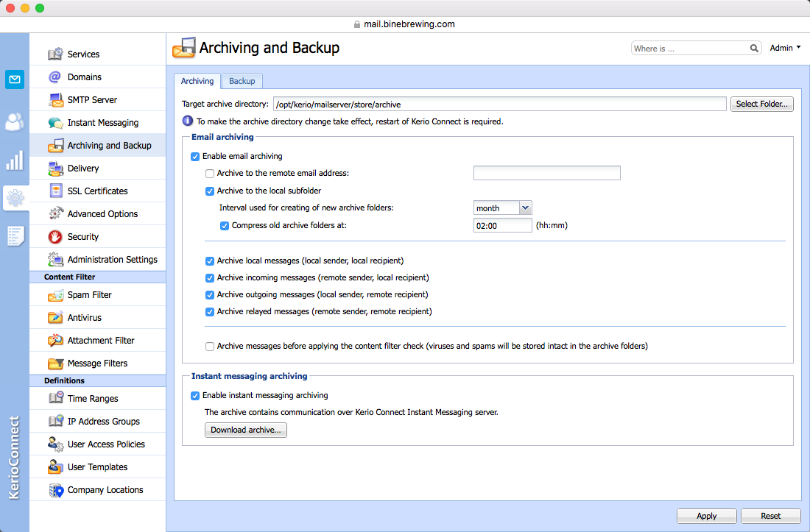This screenshot has height=532, width=810.
Task: Click the Spam Filter icon
Action: [55, 295]
